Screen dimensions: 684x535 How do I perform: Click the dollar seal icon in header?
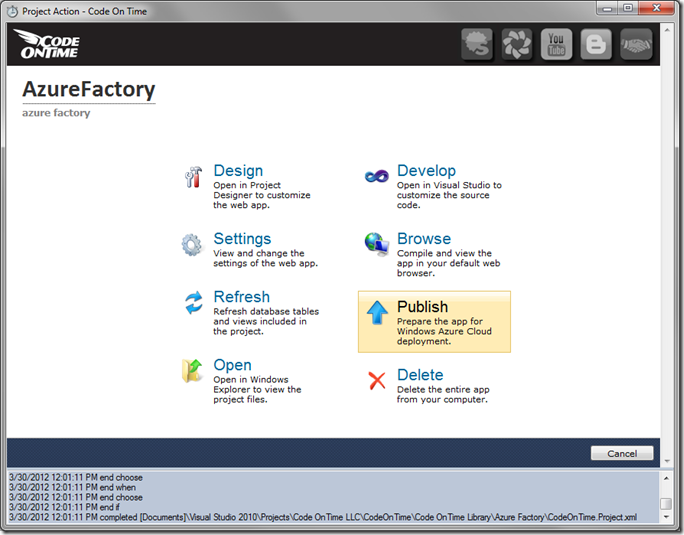pyautogui.click(x=477, y=45)
